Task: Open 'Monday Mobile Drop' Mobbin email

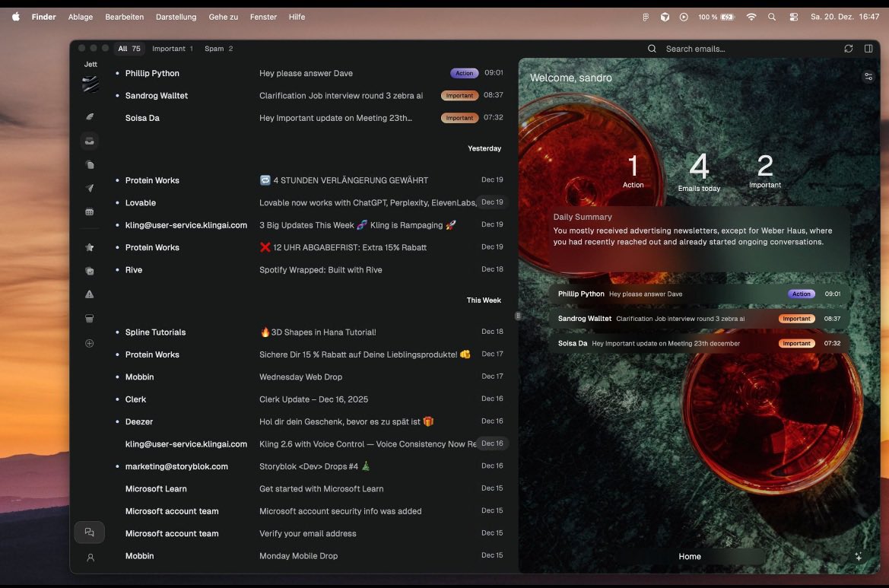Action: coord(310,556)
